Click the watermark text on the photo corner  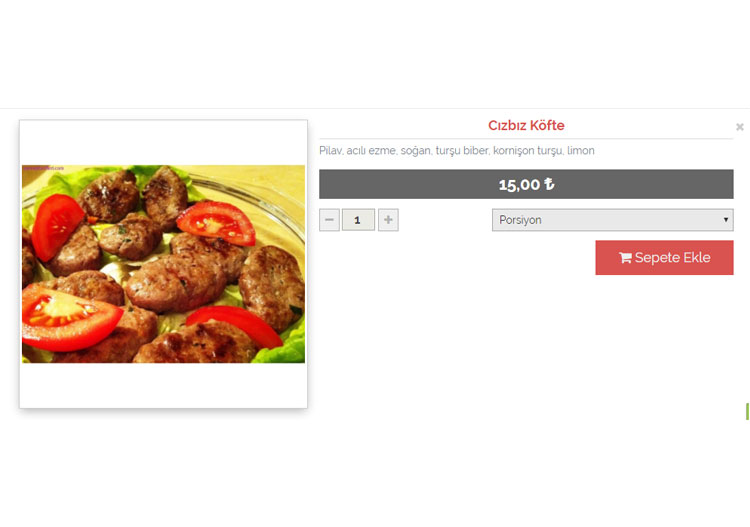tap(43, 168)
